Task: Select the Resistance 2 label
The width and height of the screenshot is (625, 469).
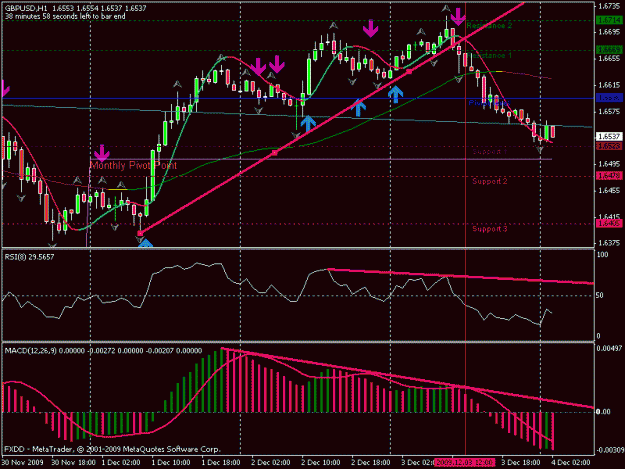Action: pos(489,26)
